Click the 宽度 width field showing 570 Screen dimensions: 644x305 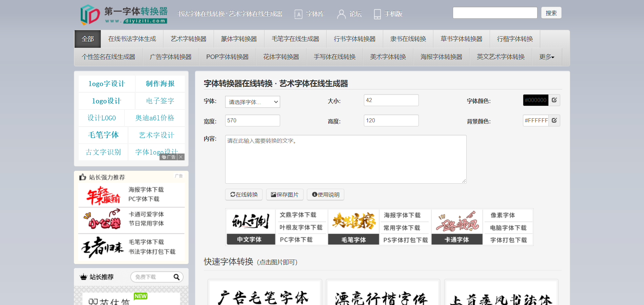tap(252, 121)
